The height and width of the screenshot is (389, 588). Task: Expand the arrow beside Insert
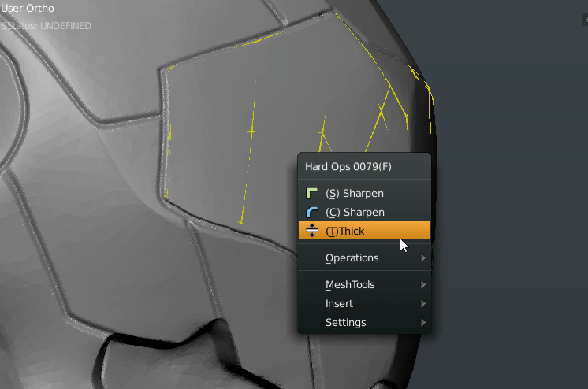[x=423, y=303]
